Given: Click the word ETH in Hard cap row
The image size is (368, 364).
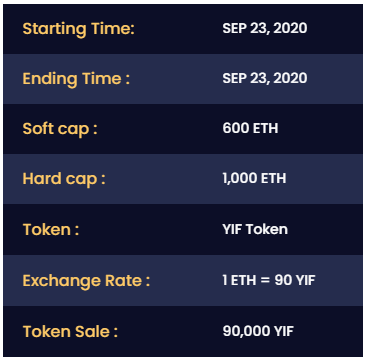Looking at the screenshot, I should [273, 179].
